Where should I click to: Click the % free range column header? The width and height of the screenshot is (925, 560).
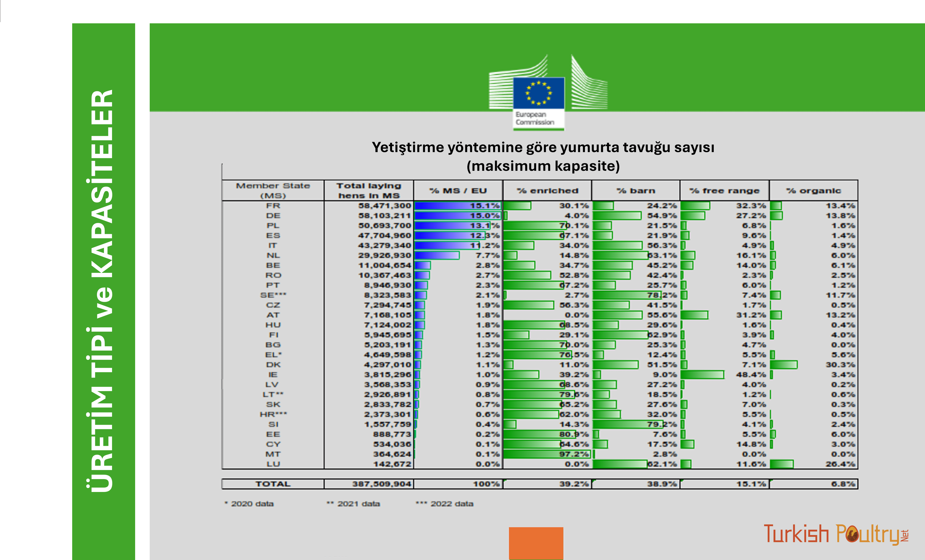[x=724, y=191]
